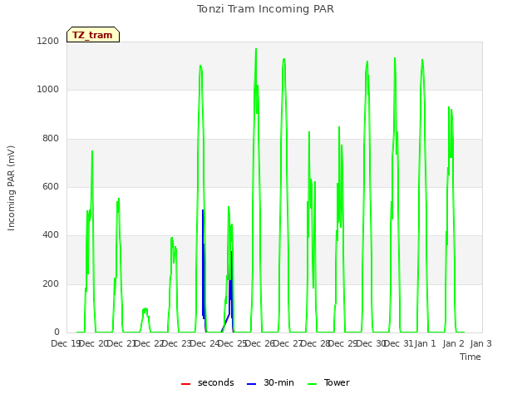Click the y-axis tick value 200

tap(51, 283)
